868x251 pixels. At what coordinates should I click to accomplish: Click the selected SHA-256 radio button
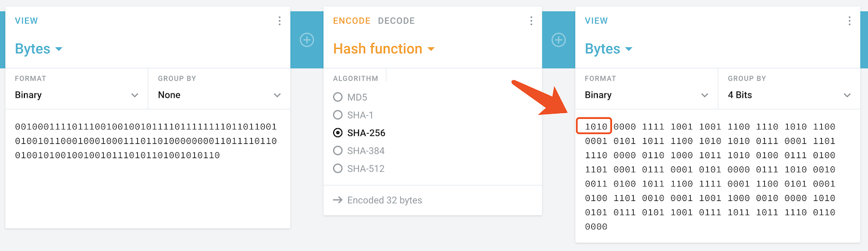(337, 133)
